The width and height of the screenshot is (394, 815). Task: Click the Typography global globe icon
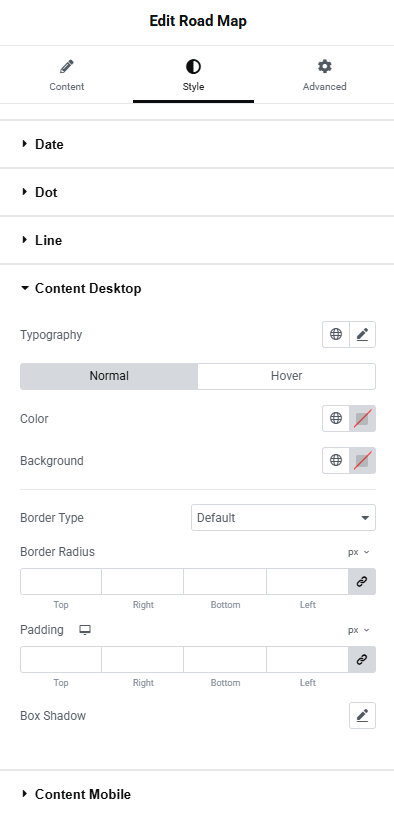click(x=336, y=335)
